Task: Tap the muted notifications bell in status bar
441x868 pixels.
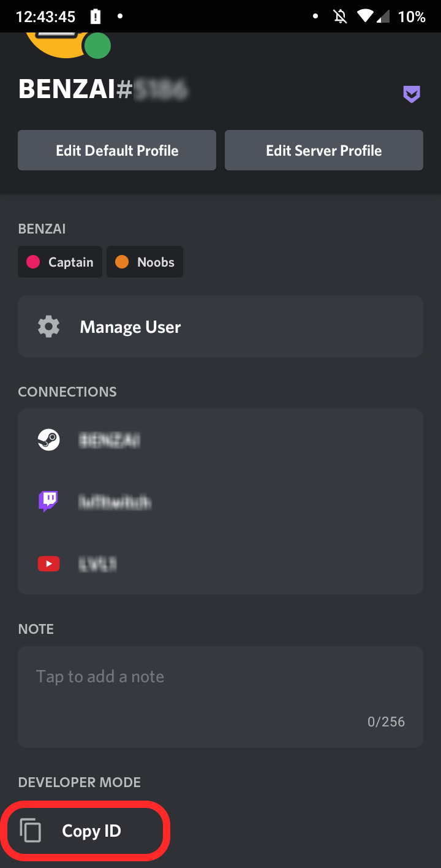Action: coord(340,17)
